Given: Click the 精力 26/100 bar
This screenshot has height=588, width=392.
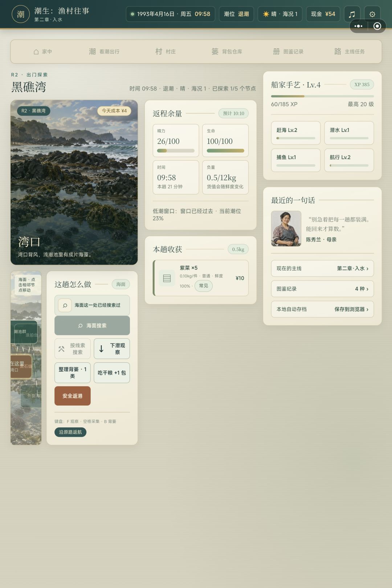Looking at the screenshot, I should [176, 151].
